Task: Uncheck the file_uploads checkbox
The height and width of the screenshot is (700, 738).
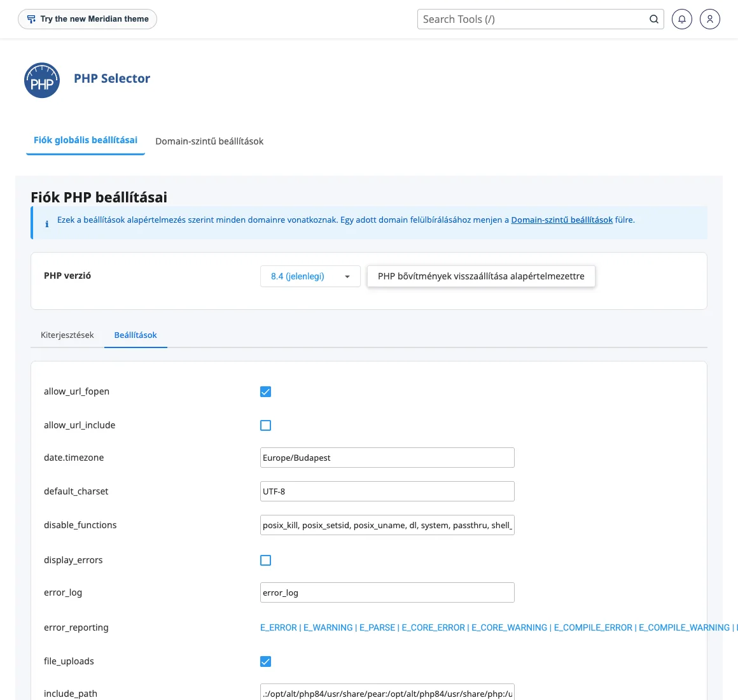Action: click(x=265, y=661)
